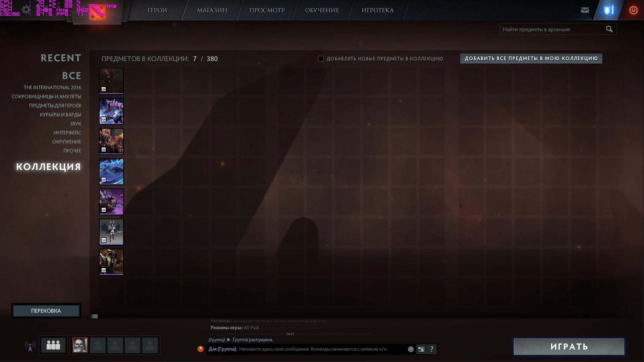The height and width of the screenshot is (362, 644).
Task: Click the search magnifier icon
Action: pos(609,29)
